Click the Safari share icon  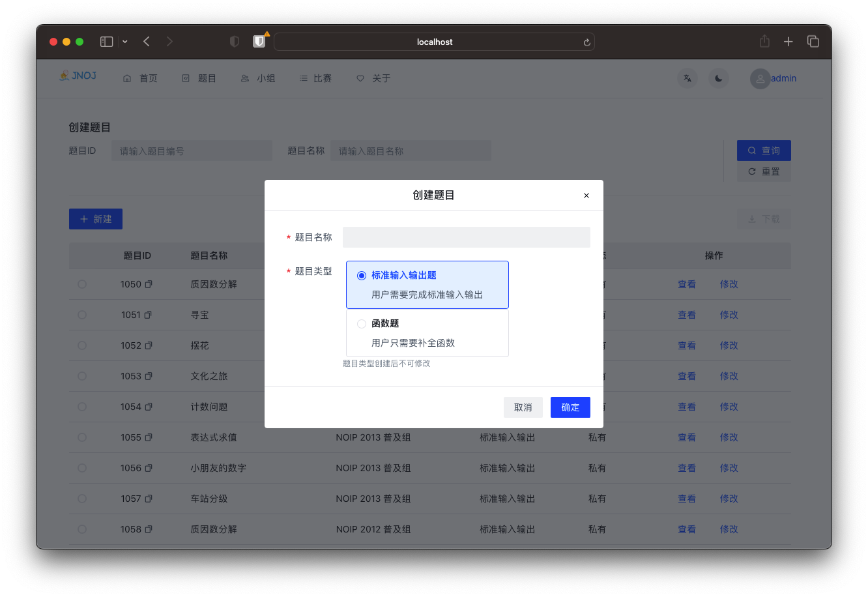(x=764, y=41)
